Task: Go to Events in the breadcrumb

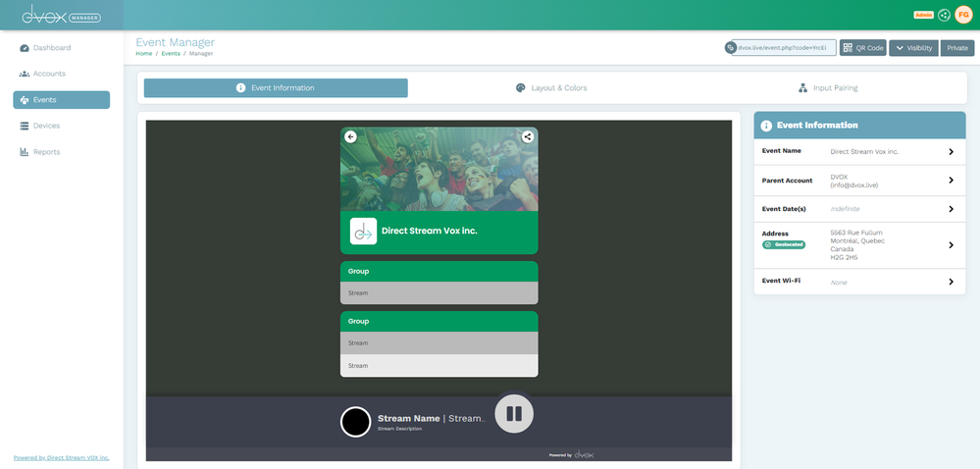Action: point(171,53)
